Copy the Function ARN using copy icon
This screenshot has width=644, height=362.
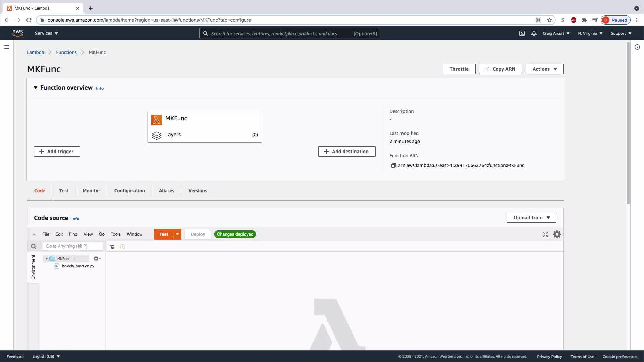click(393, 165)
